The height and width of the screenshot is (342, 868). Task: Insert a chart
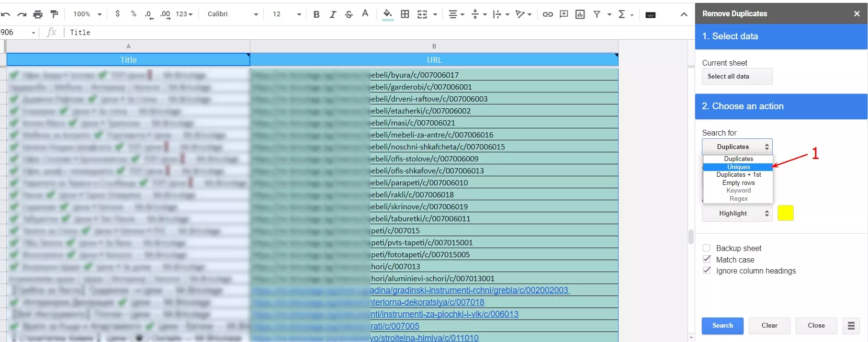pyautogui.click(x=580, y=14)
